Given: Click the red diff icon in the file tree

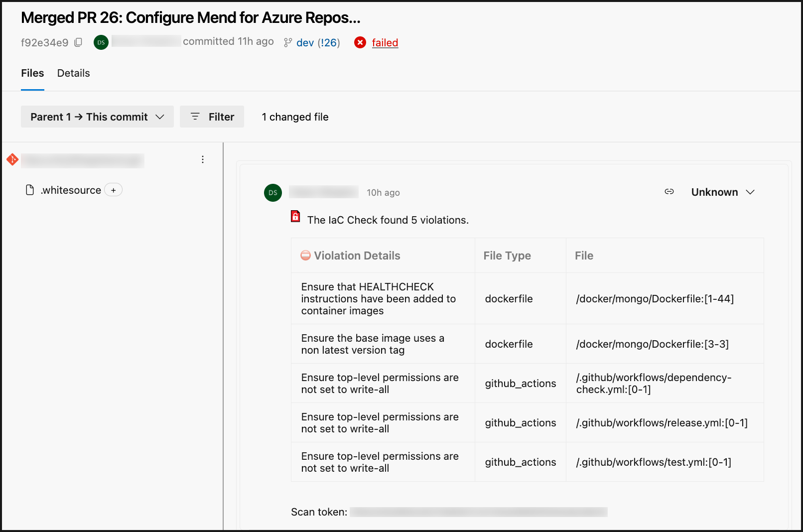Looking at the screenshot, I should click(12, 160).
